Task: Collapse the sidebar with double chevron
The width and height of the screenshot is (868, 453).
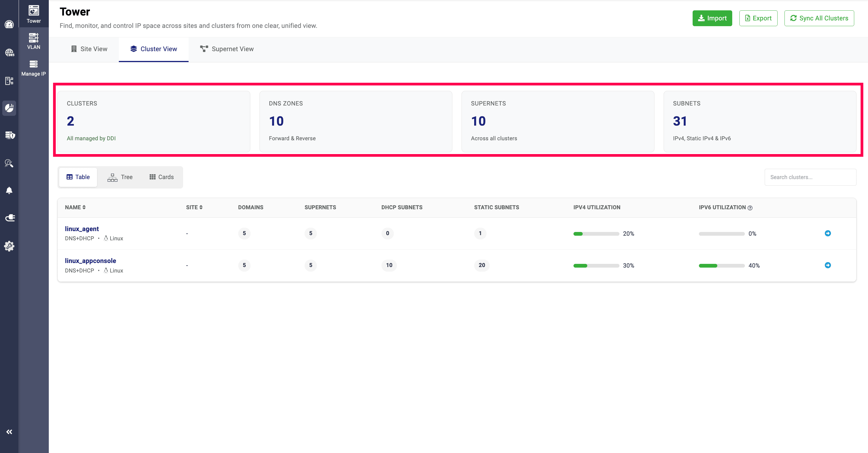Action: pyautogui.click(x=9, y=432)
